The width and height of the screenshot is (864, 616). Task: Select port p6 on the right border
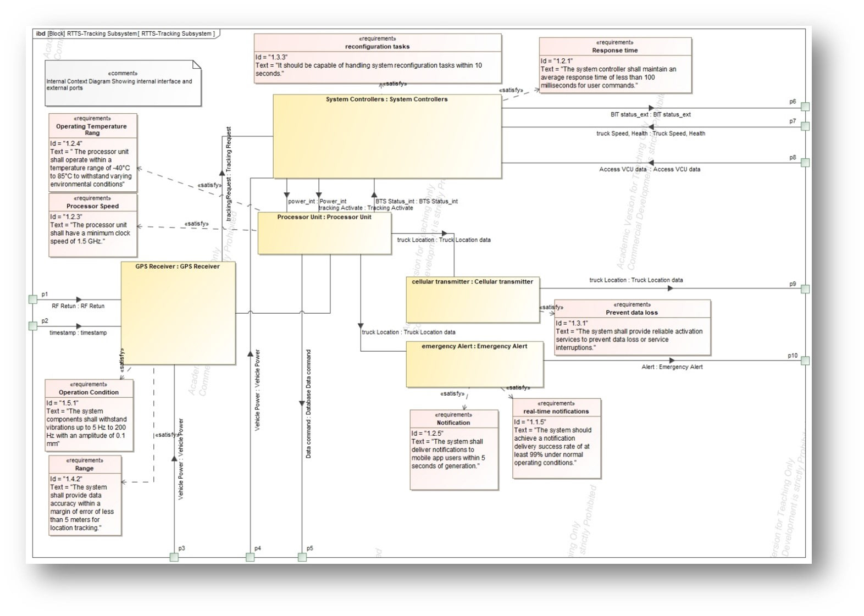tap(805, 107)
